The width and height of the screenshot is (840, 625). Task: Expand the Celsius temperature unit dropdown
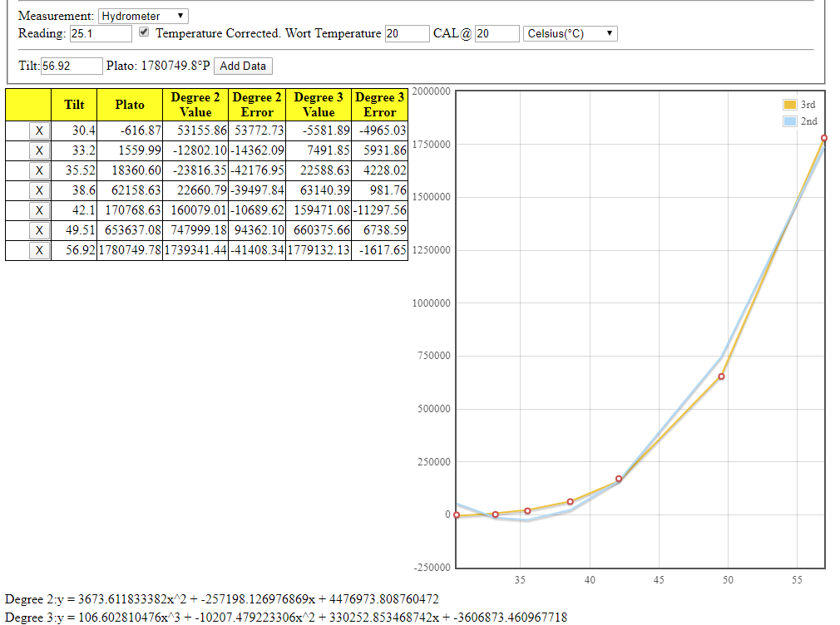tap(570, 33)
